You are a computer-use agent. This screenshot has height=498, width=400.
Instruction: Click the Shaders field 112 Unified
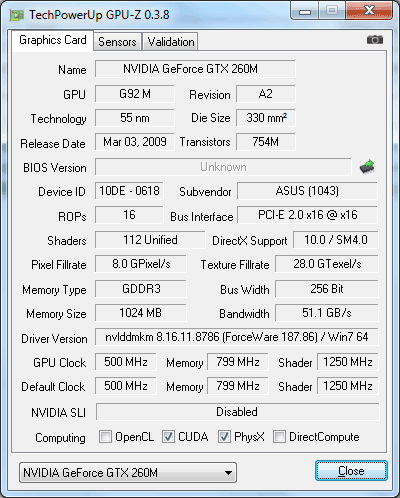click(x=150, y=240)
